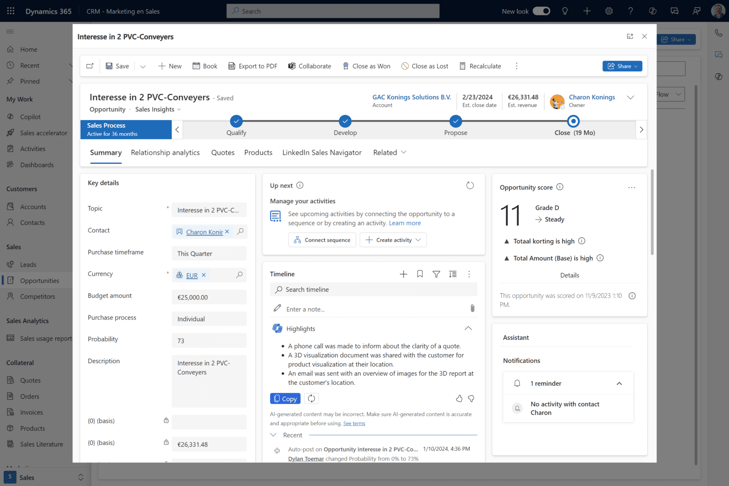Toggle the New look switch

[541, 11]
